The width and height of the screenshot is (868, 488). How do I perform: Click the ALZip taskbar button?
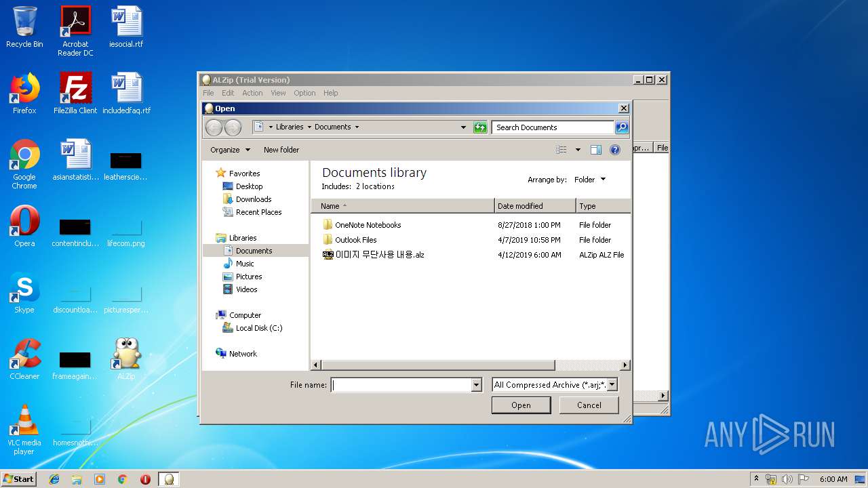click(169, 479)
